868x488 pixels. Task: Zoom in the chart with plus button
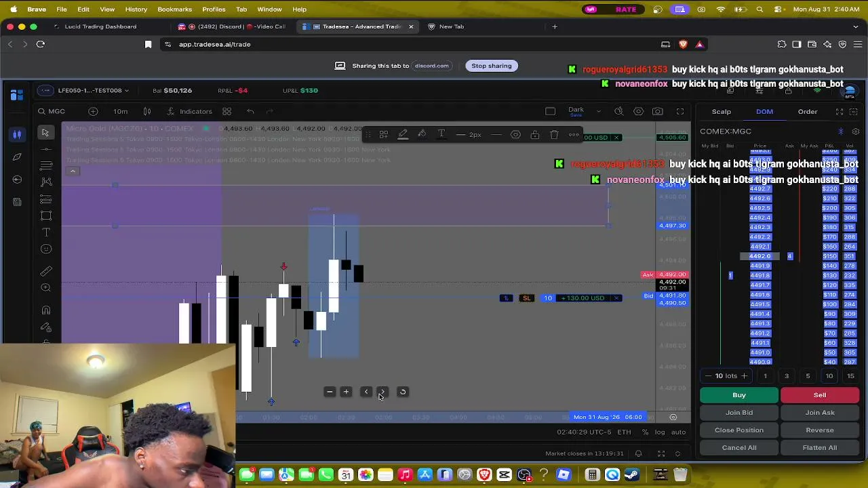tap(346, 392)
